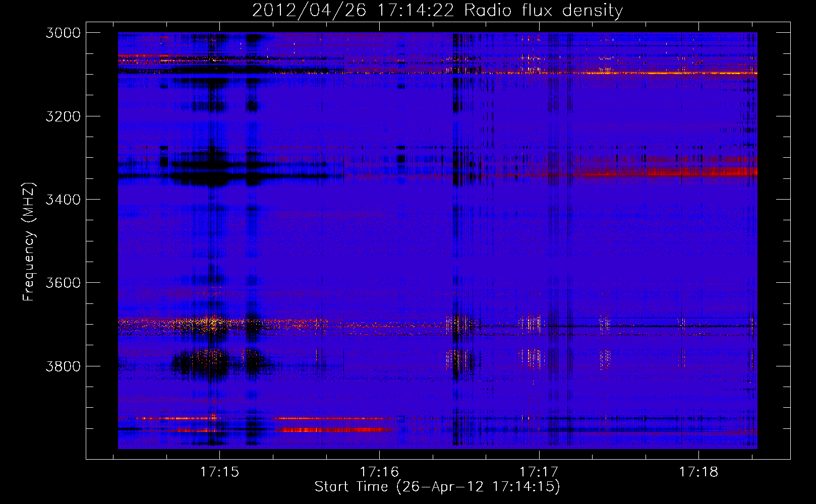The width and height of the screenshot is (816, 504).
Task: Click the plot title '2012/04/26 17:14:22 Radio flux density'
Action: (437, 11)
